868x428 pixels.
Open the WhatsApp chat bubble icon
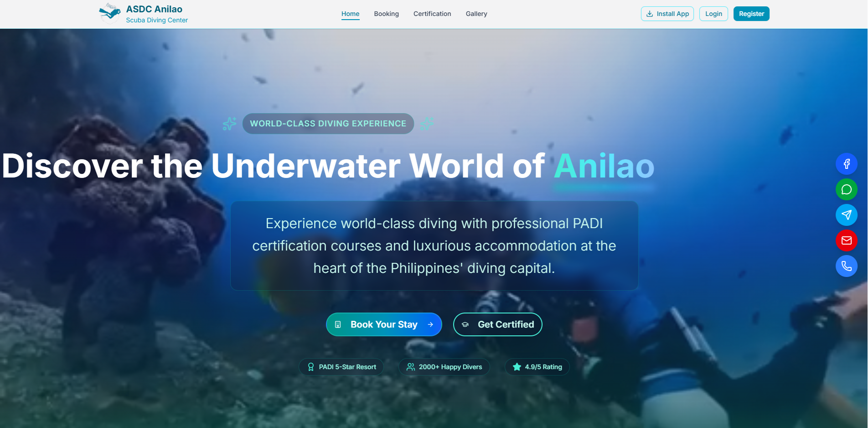coord(847,189)
